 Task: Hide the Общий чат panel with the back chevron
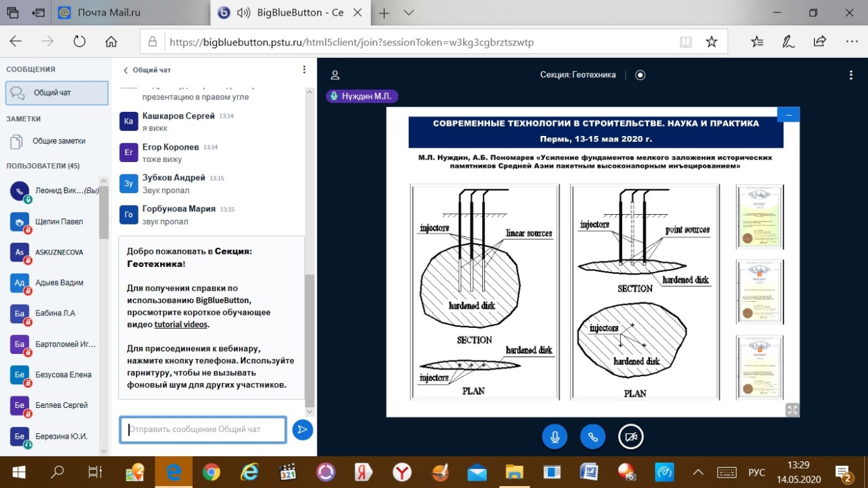pyautogui.click(x=126, y=70)
